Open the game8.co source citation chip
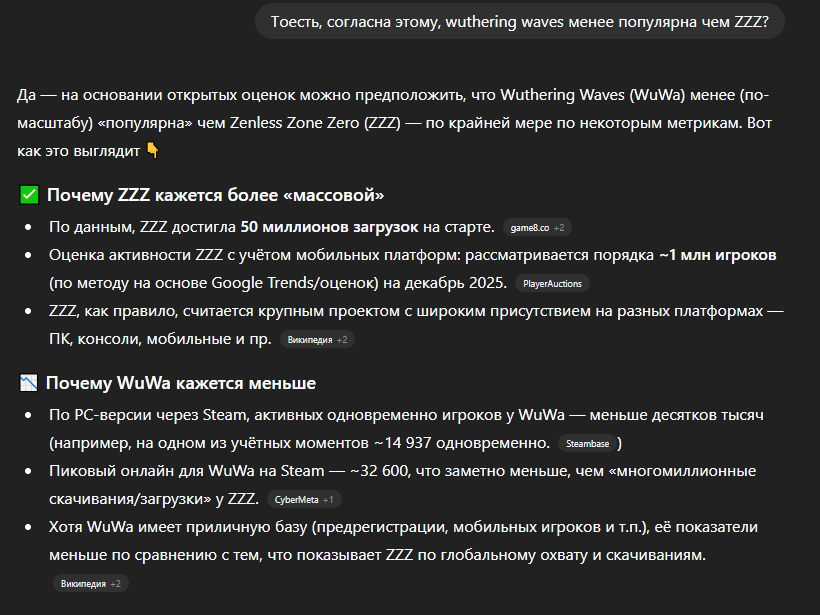820x615 pixels. [x=537, y=227]
